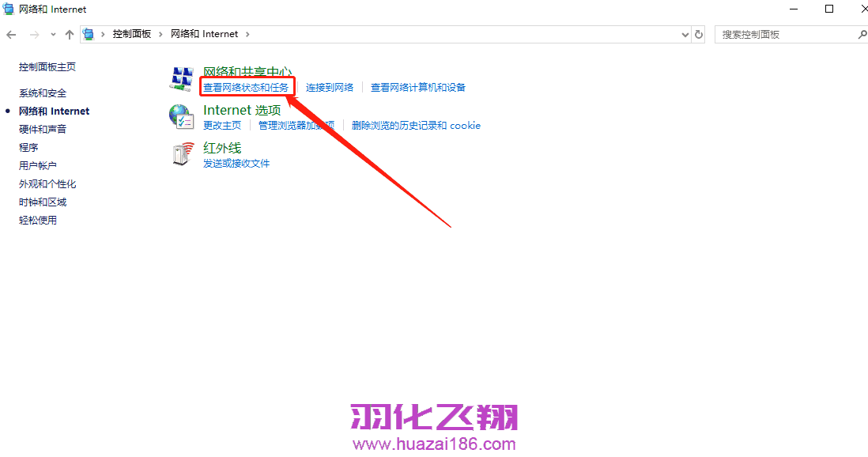This screenshot has width=868, height=457.
Task: Click the Back arrow navigation button
Action: click(11, 34)
